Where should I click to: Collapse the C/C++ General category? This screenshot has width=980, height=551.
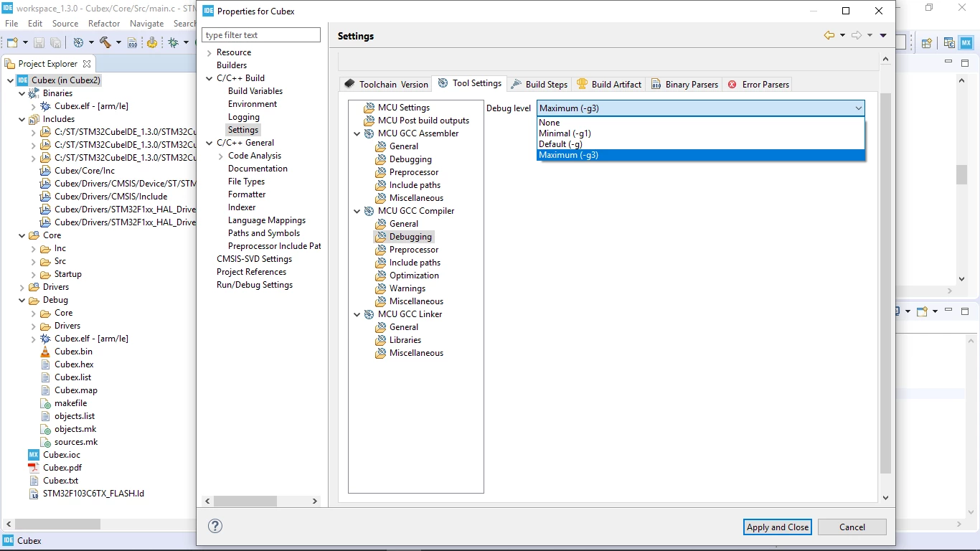[209, 143]
